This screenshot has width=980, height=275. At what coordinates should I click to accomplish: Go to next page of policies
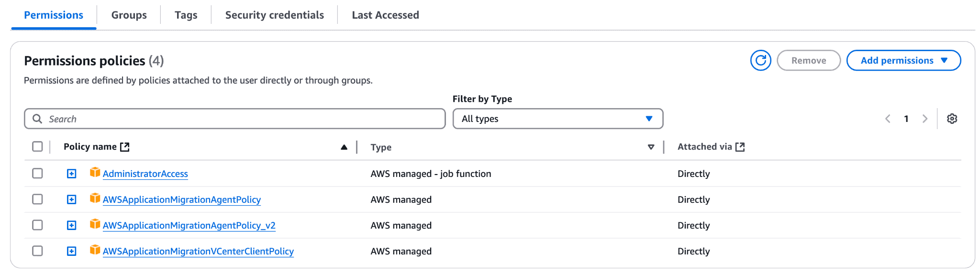click(925, 119)
